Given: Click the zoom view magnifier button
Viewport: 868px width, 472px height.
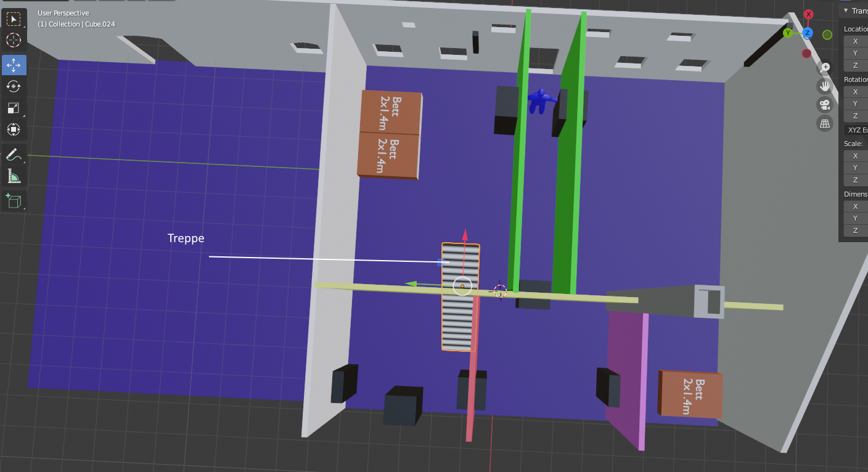Looking at the screenshot, I should tap(825, 67).
